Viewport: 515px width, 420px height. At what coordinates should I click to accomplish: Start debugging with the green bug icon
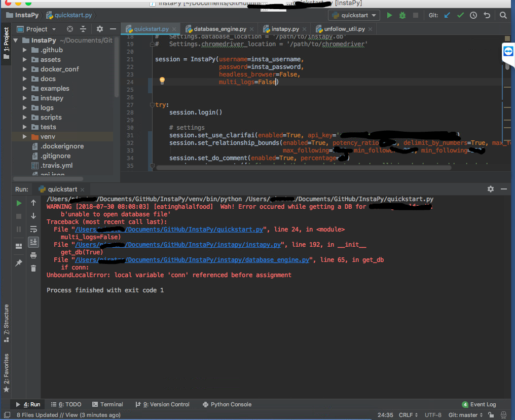click(402, 15)
